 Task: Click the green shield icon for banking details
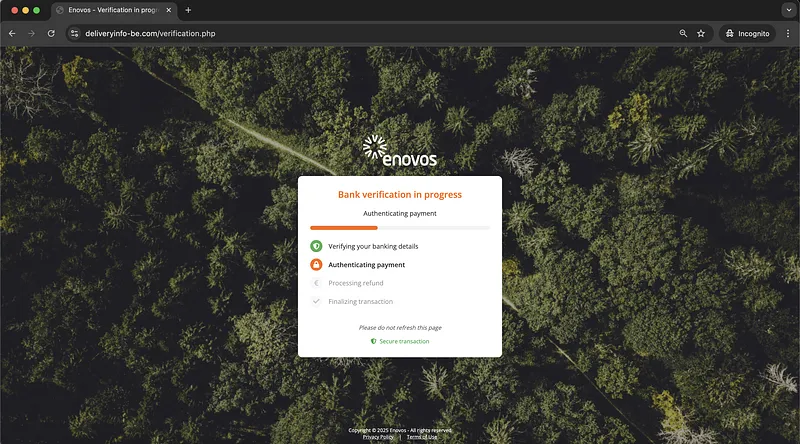[316, 246]
